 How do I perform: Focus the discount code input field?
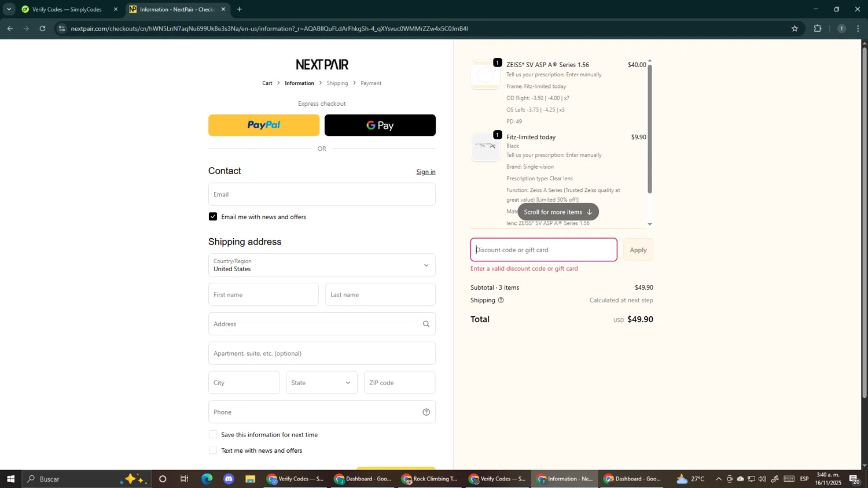coord(543,250)
